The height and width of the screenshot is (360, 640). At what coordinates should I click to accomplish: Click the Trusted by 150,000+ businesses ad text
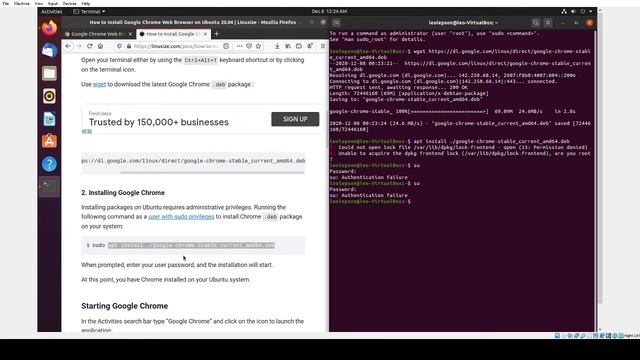point(159,122)
